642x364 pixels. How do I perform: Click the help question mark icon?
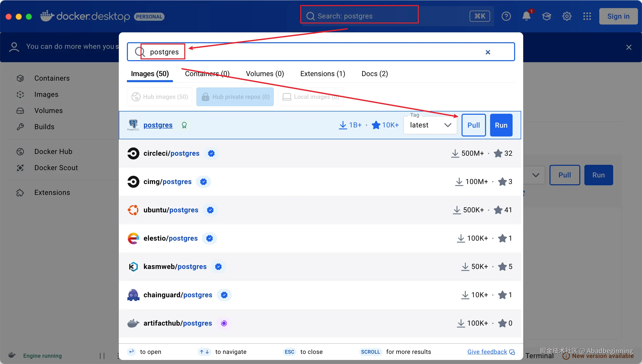point(506,16)
